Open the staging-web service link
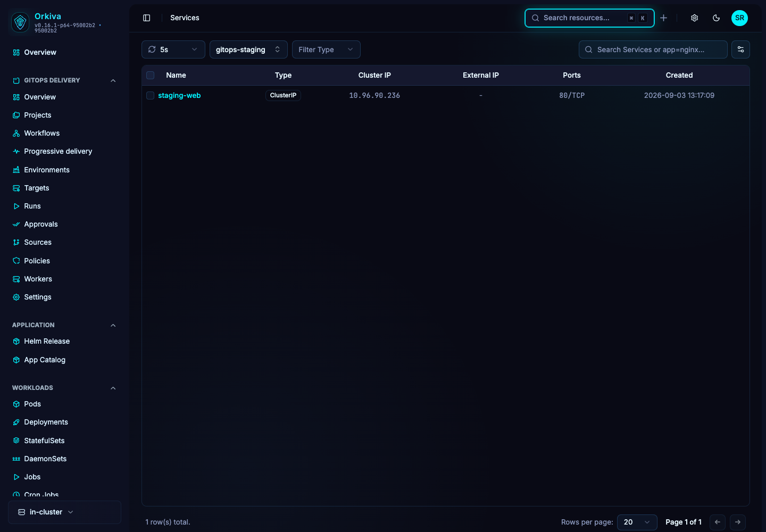Screen dimensions: 766x532 179,96
